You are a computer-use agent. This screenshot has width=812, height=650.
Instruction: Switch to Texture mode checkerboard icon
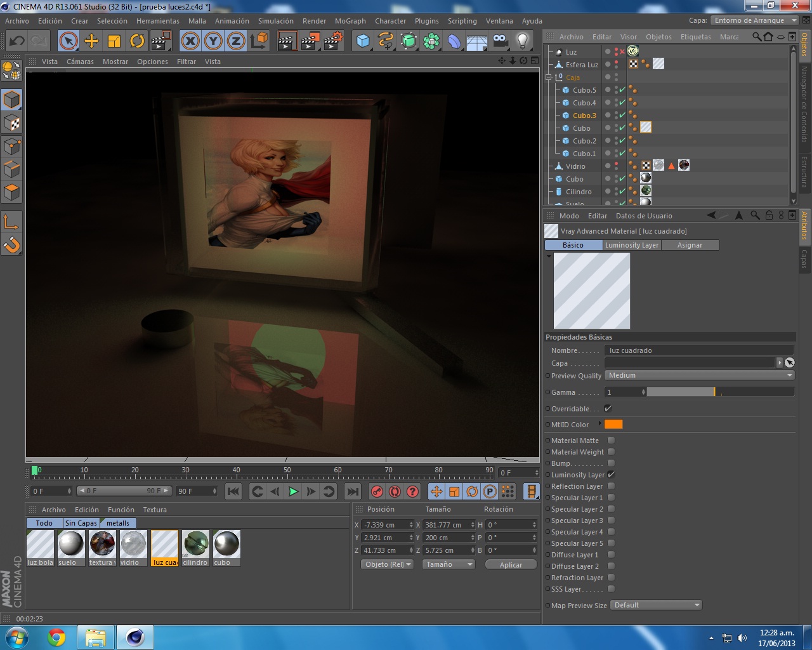point(12,123)
